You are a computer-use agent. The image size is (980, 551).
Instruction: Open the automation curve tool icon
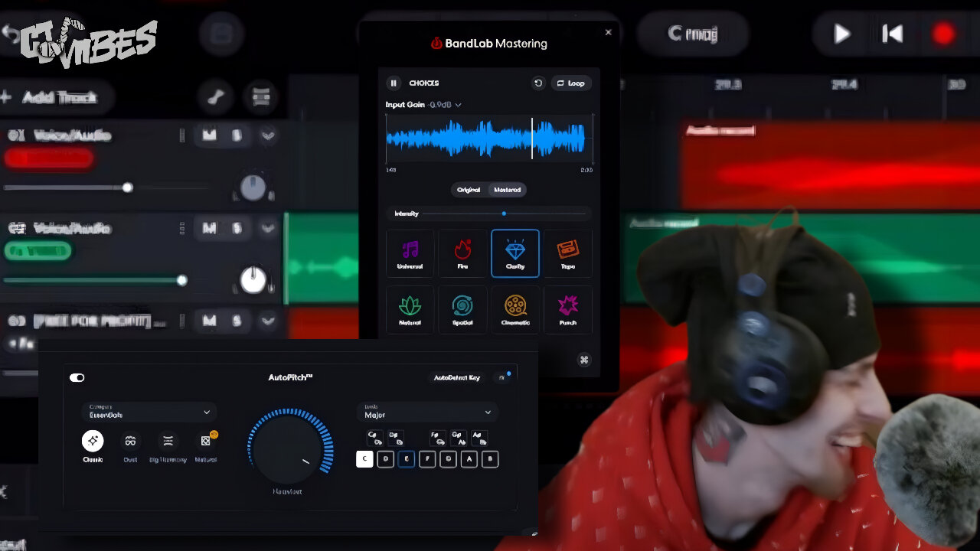tap(217, 97)
